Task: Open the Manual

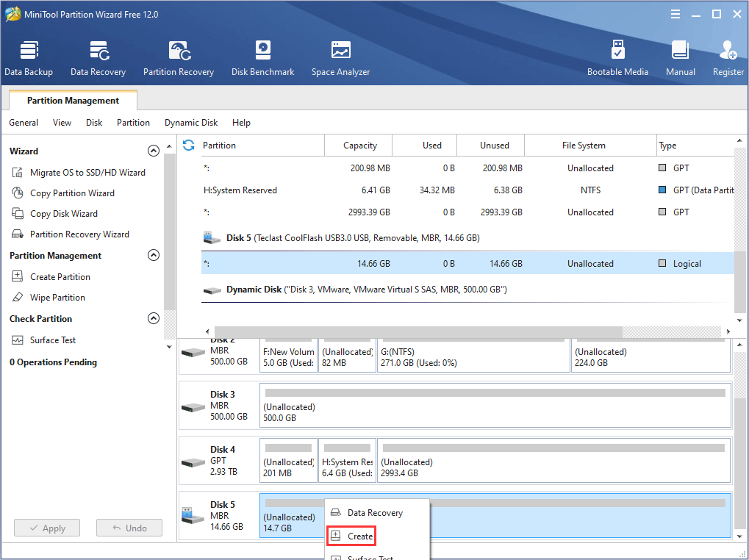Action: 680,58
